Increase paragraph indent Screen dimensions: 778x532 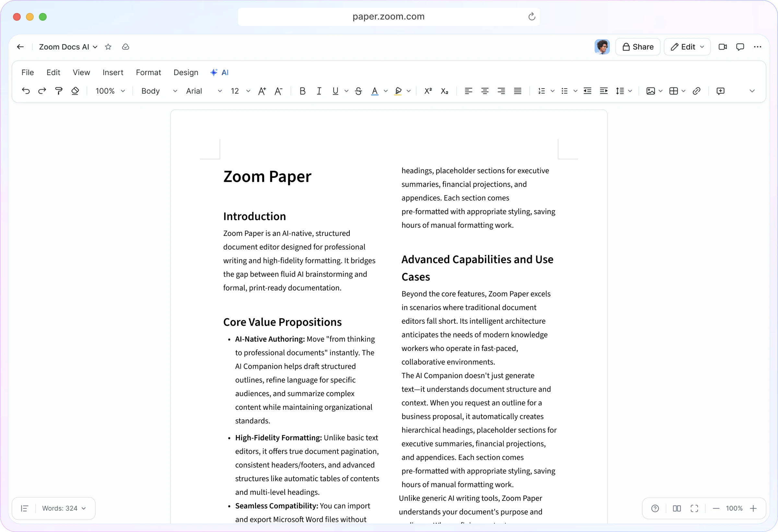tap(604, 91)
